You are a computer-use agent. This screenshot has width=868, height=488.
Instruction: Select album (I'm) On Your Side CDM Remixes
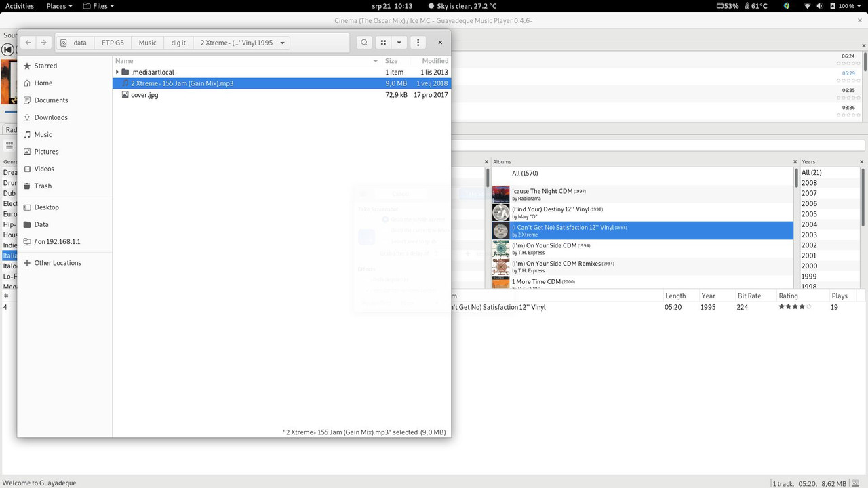click(642, 267)
